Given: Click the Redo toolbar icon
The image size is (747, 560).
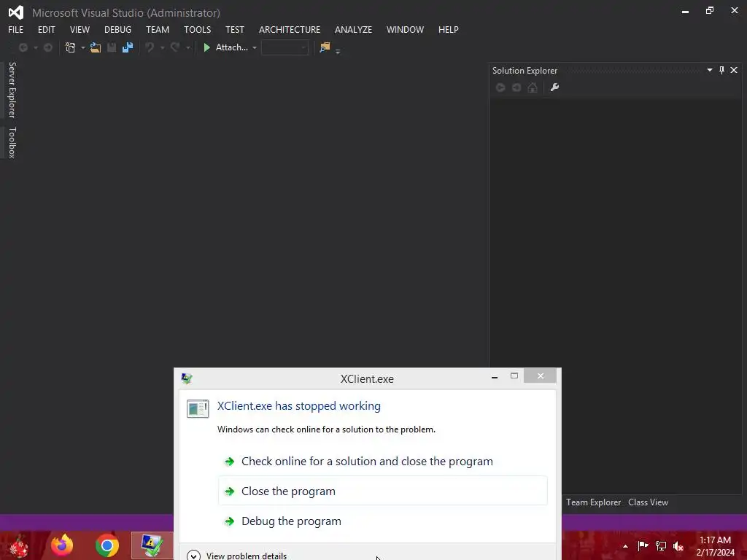Looking at the screenshot, I should click(175, 47).
